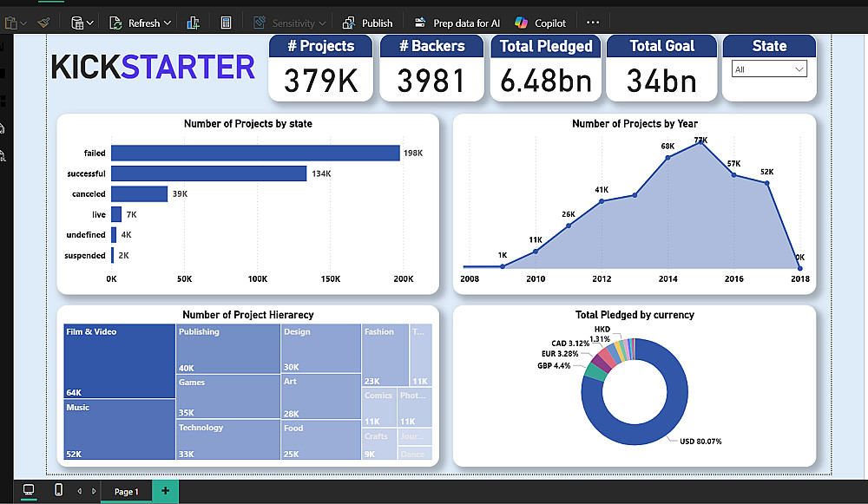Image resolution: width=868 pixels, height=504 pixels.
Task: Click the 'suspended' axis label
Action: (85, 255)
